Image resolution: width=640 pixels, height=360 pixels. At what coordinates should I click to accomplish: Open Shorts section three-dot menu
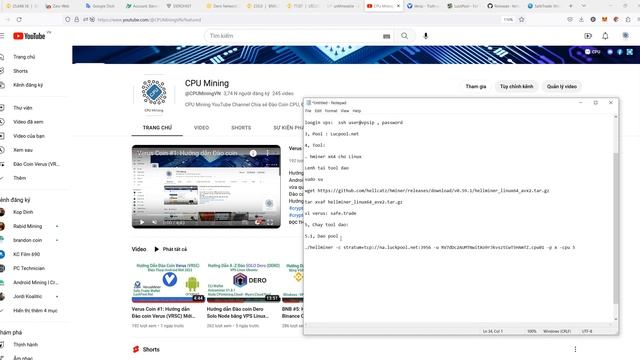[x=575, y=349]
